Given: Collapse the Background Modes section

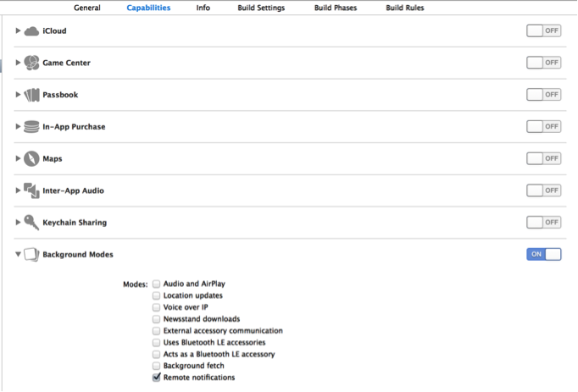Looking at the screenshot, I should tap(18, 254).
